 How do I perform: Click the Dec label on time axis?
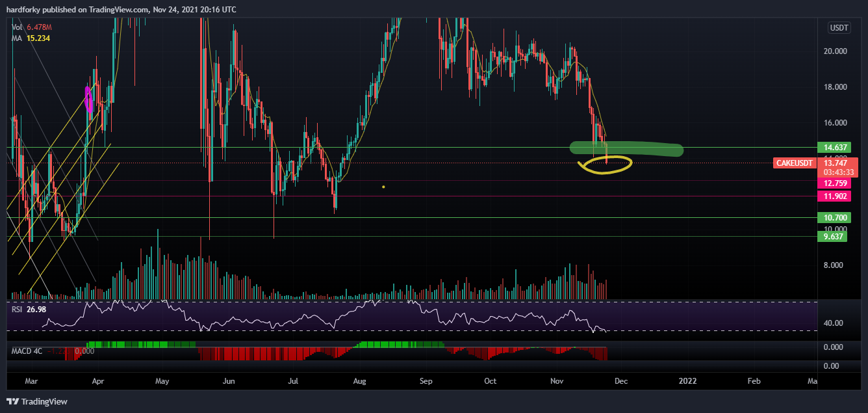[x=621, y=382]
